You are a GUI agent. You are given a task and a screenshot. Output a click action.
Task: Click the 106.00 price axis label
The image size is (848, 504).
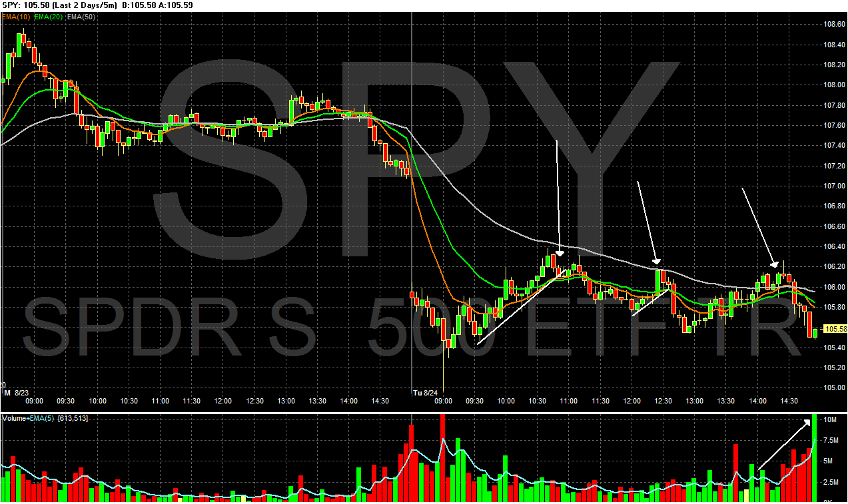[x=835, y=287]
